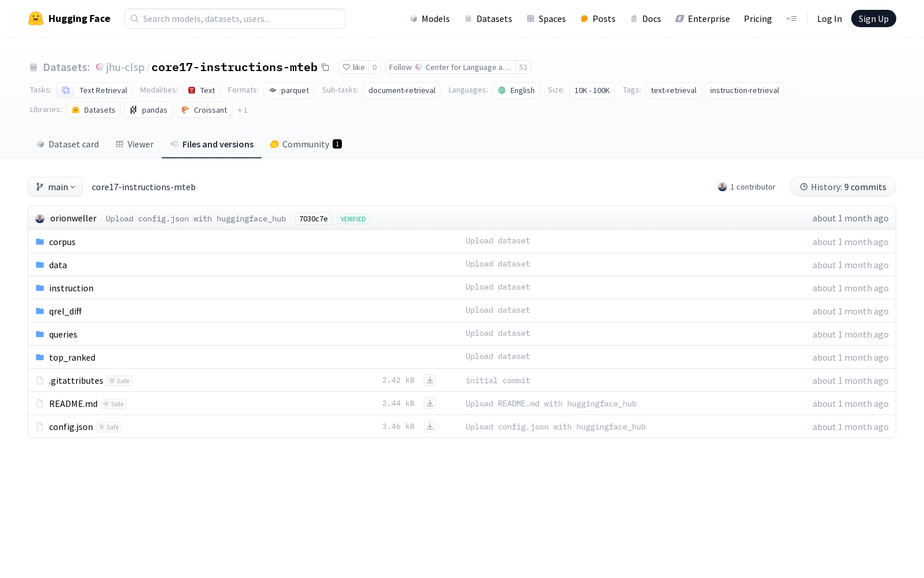This screenshot has height=578, width=924.
Task: View History: 9 commits
Action: click(x=843, y=187)
